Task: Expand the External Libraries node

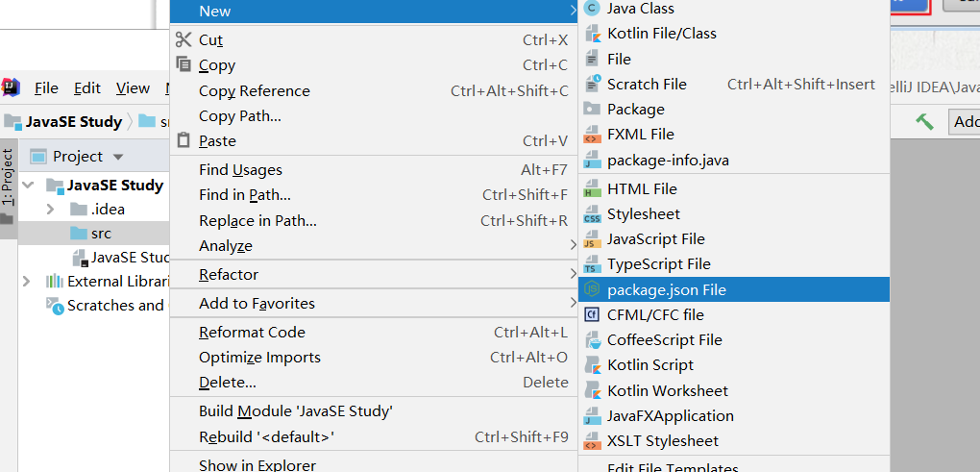Action: 26,282
